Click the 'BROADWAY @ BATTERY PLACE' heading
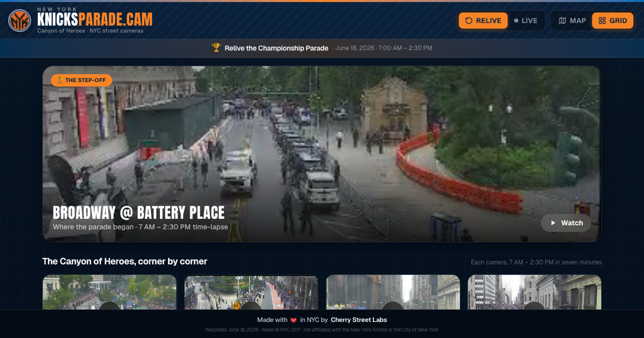Image resolution: width=644 pixels, height=338 pixels. click(138, 212)
